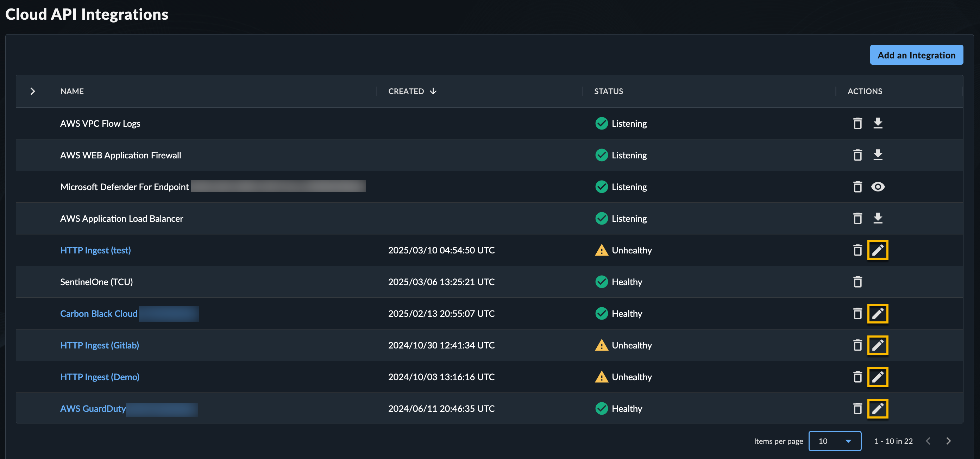Screen dimensions: 980x459
Task: Download AWS WEB Application Firewall config
Action: pyautogui.click(x=878, y=155)
